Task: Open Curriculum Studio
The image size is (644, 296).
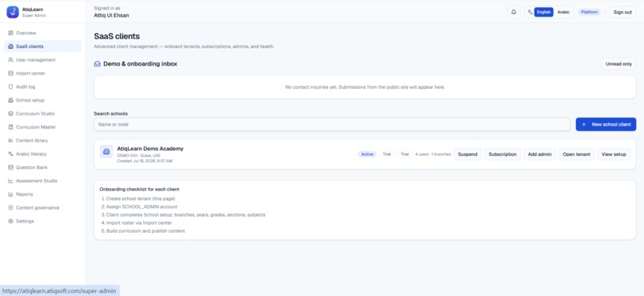Action: [42, 114]
